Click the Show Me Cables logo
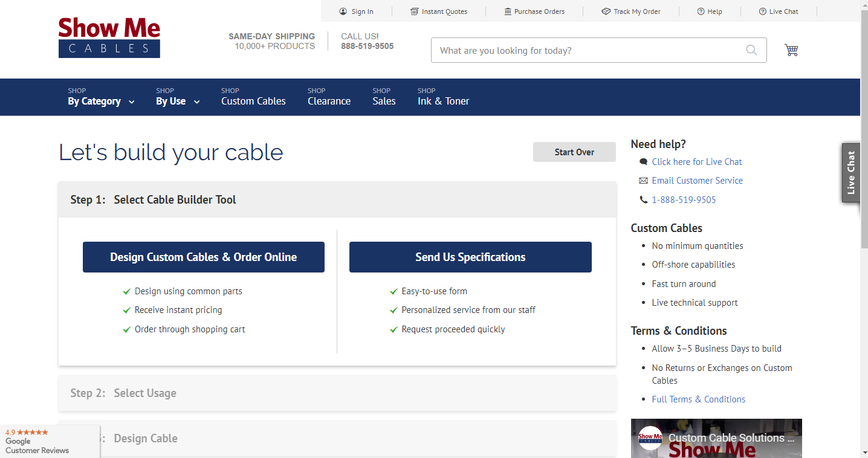 tap(109, 37)
